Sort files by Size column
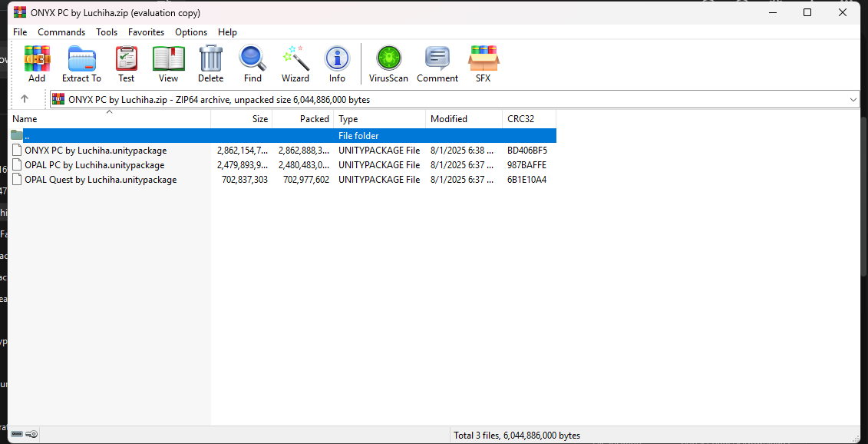Screen dimensions: 868x444 [242, 118]
